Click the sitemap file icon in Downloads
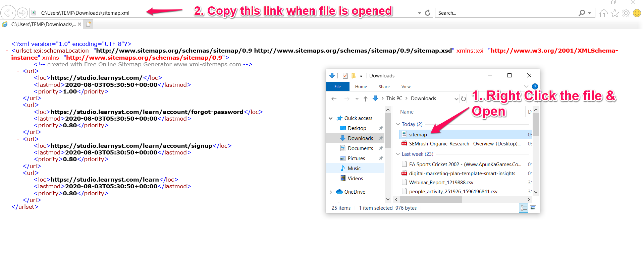Image resolution: width=644 pixels, height=262 pixels. [404, 134]
